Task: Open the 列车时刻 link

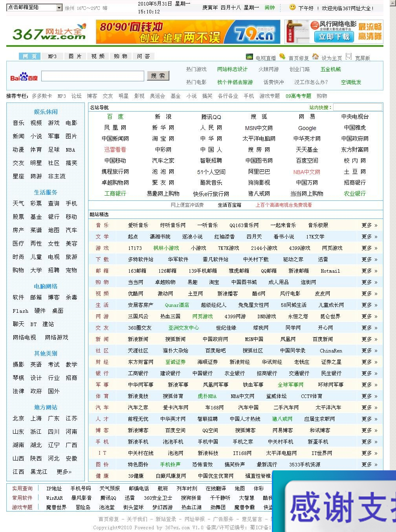Action: [187, 489]
